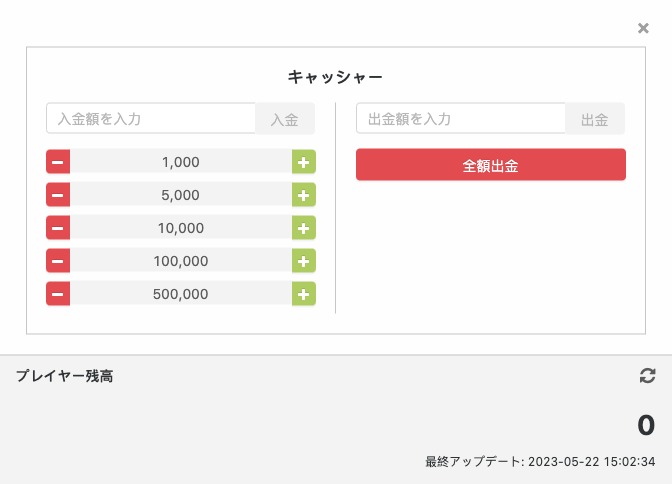Add 10,000 using the plus icon
Image resolution: width=672 pixels, height=484 pixels.
303,228
